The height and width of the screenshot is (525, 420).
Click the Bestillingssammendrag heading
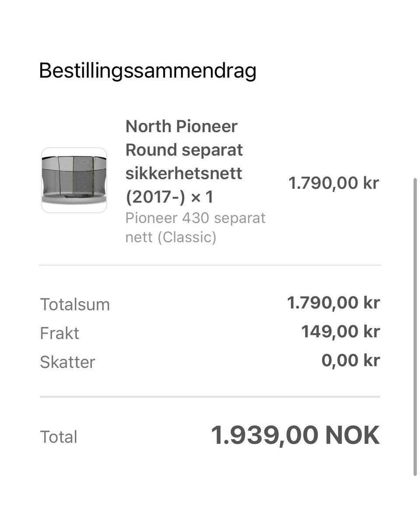pyautogui.click(x=147, y=70)
